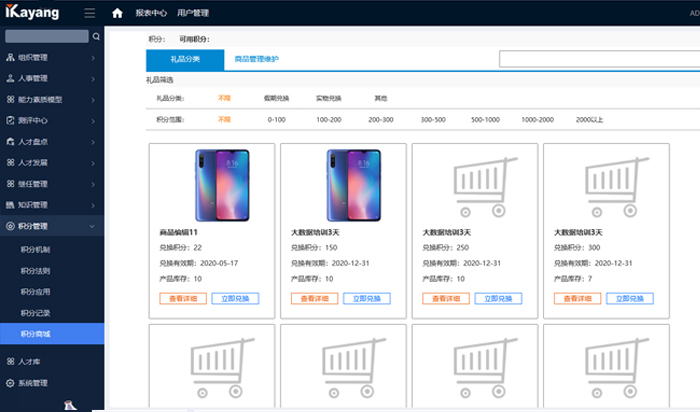Image resolution: width=700 pixels, height=412 pixels.
Task: Click 查看详细 for 商品编辑11
Action: 179,298
